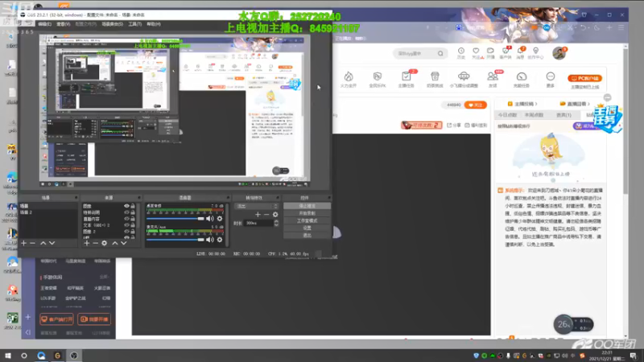Open the scene transition type dropdown
644x362 pixels.
click(256, 206)
